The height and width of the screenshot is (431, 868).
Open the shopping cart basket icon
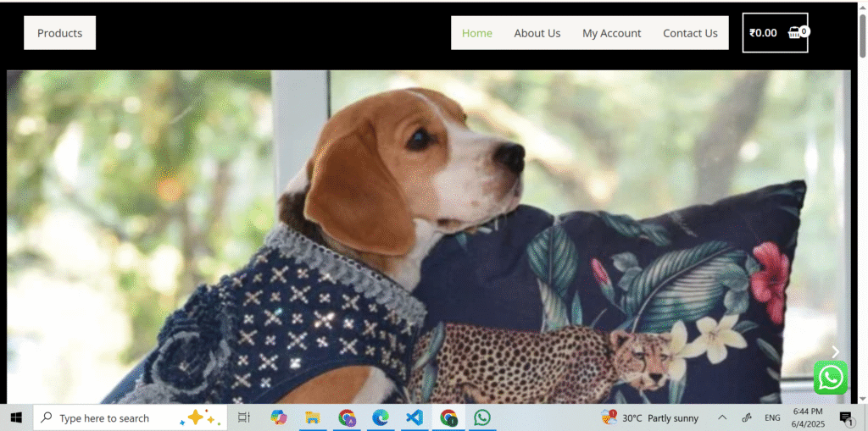795,33
